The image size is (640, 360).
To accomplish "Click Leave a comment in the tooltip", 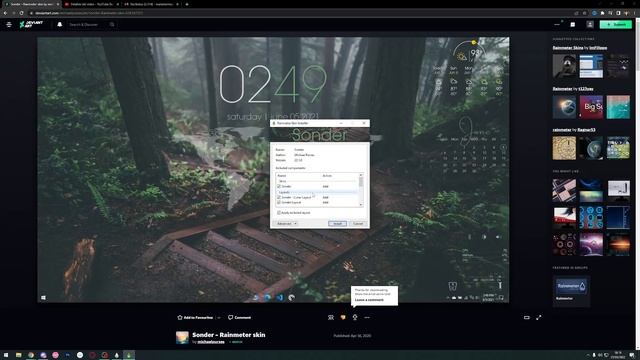I will click(x=369, y=300).
